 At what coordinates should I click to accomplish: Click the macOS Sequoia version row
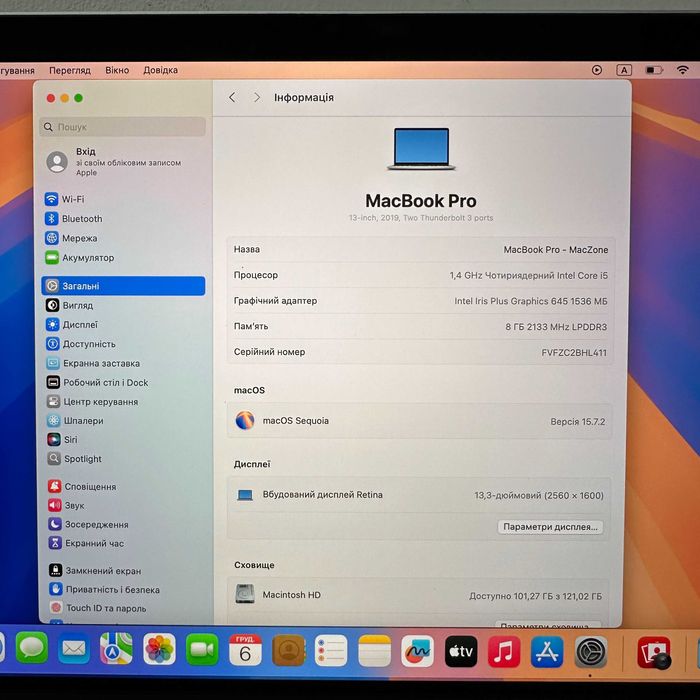420,421
